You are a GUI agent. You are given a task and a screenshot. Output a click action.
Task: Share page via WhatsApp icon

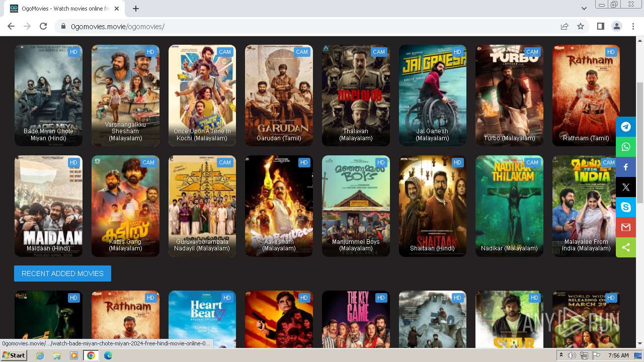626,147
